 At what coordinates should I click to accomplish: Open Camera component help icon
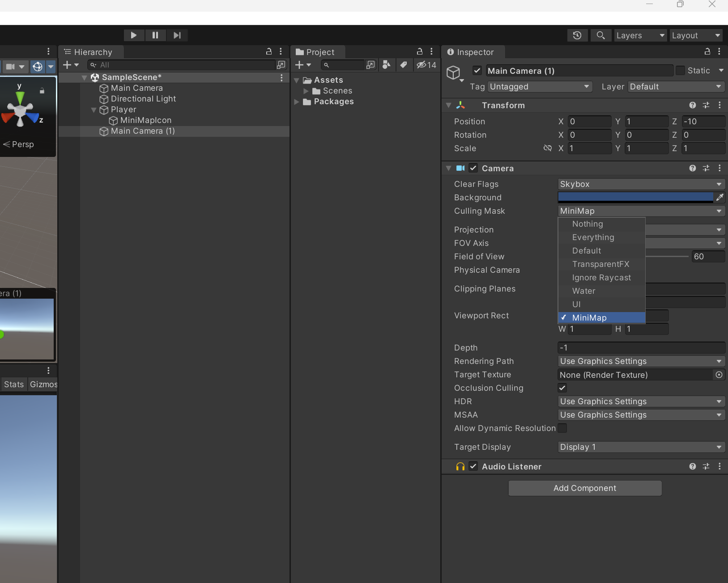click(x=693, y=168)
